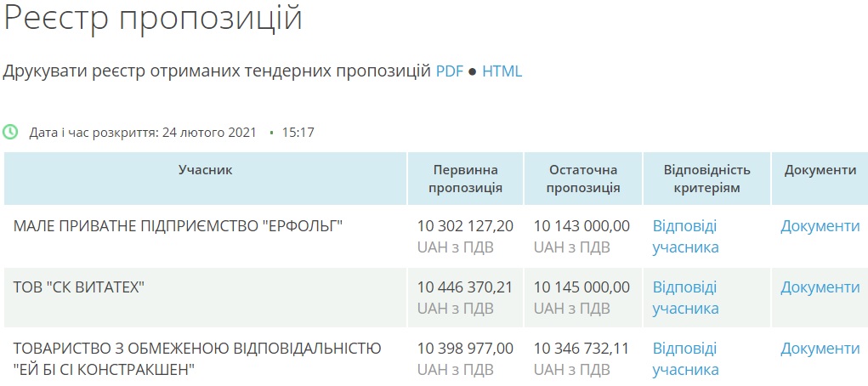The image size is (868, 386).
Task: Click the ТОВ СК ВИТАТЕХ participant name
Action: pos(79,287)
